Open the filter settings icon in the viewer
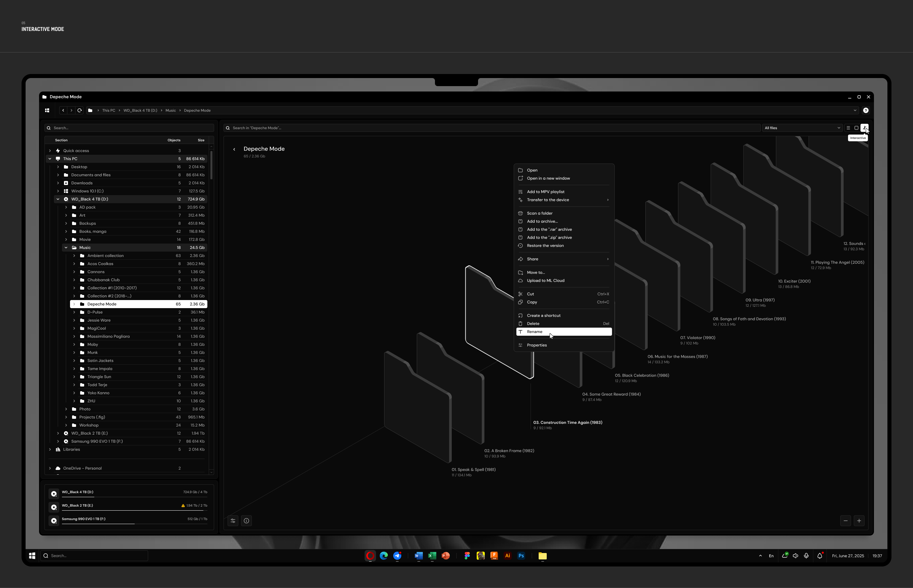The image size is (913, 588). click(x=233, y=520)
